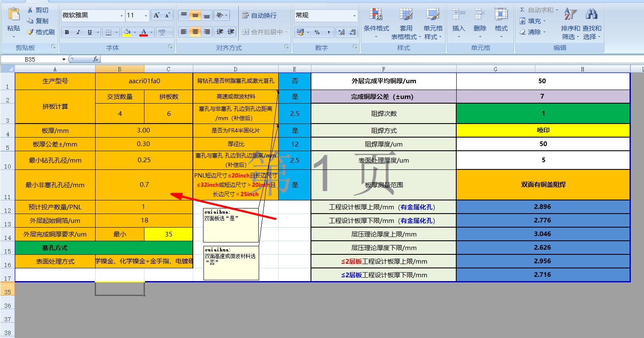Decrease font size with the small A icon

pyautogui.click(x=168, y=15)
